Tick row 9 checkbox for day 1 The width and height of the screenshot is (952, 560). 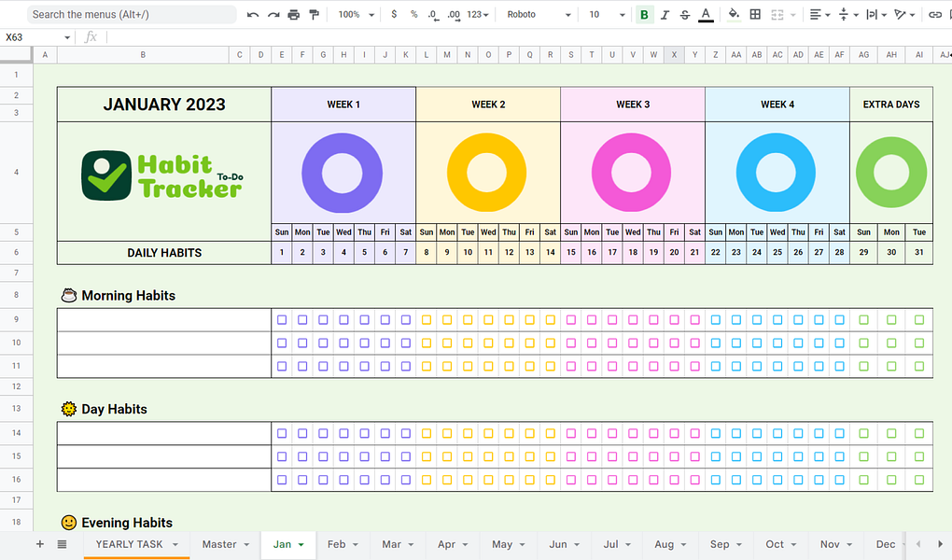(x=282, y=319)
